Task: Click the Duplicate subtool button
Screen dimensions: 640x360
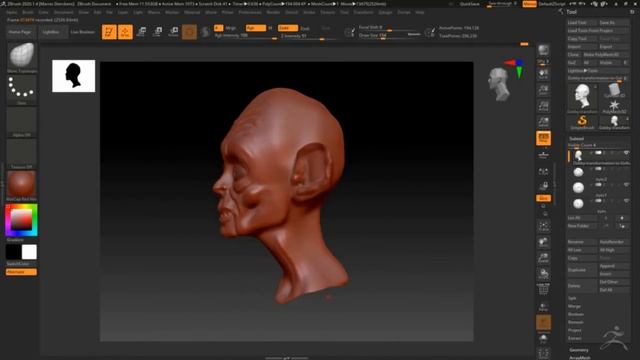Action: click(x=582, y=270)
